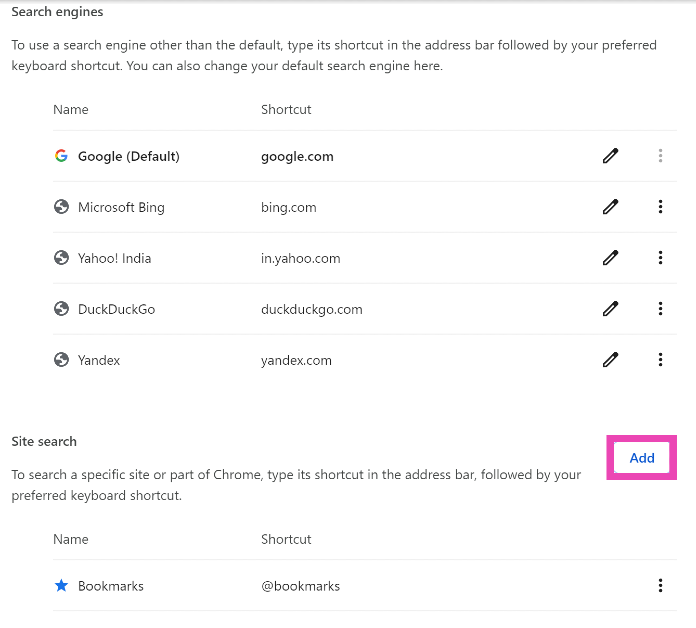696x628 pixels.
Task: Show more options for DuckDuckGo
Action: pos(660,309)
